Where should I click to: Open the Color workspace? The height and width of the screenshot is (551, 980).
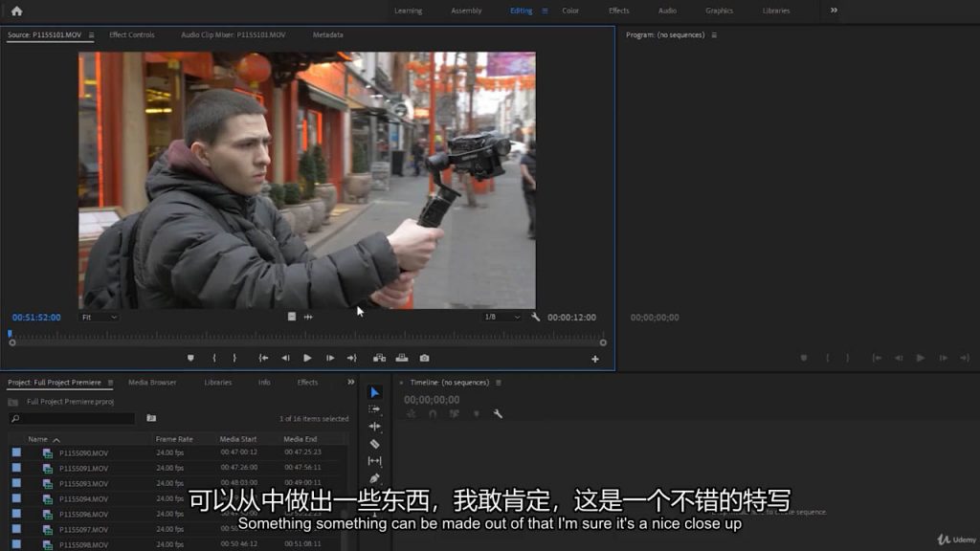pyautogui.click(x=570, y=11)
